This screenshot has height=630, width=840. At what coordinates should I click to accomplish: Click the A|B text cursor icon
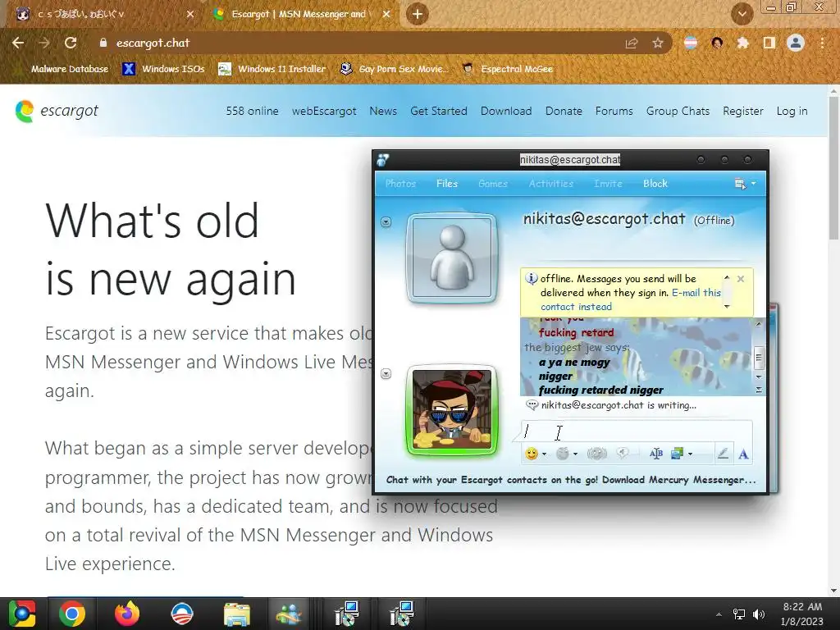pos(655,454)
